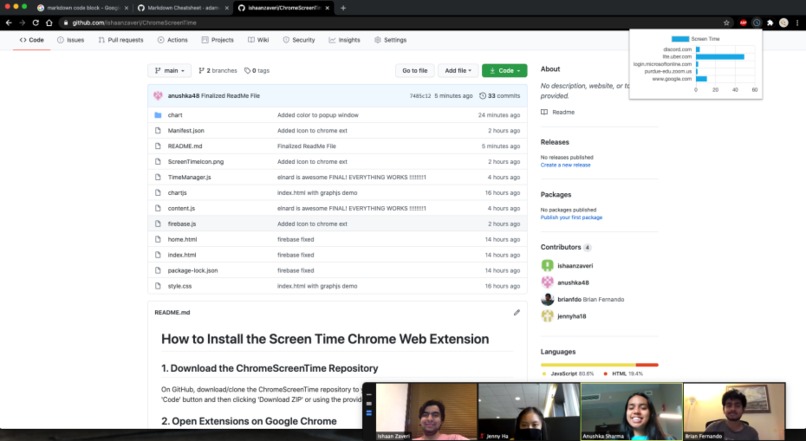Open the main branch dropdown

(x=170, y=70)
